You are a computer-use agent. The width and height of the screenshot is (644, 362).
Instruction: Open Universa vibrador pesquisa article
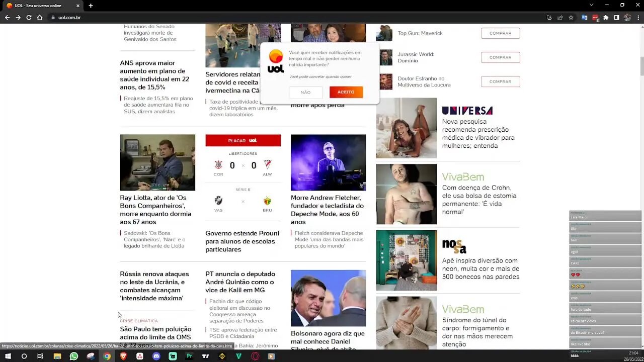point(478,134)
